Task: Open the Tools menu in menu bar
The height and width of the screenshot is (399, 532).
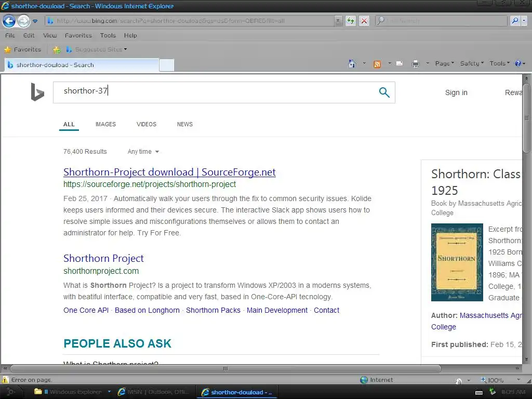Action: point(108,35)
